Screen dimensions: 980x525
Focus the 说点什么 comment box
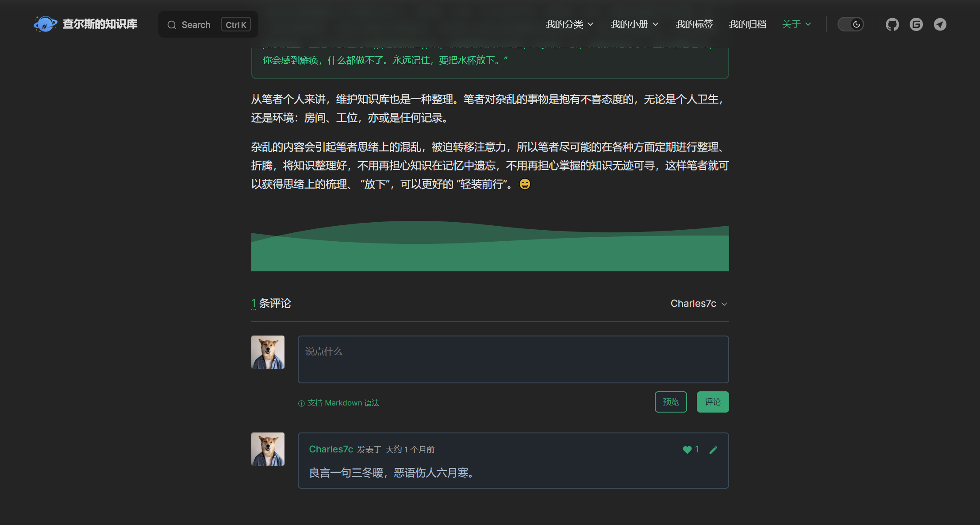513,359
